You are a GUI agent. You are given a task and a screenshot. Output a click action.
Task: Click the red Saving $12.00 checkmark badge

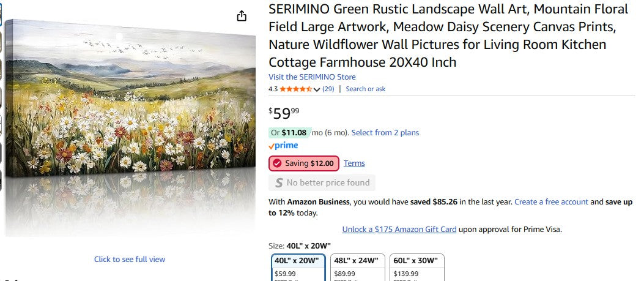304,163
